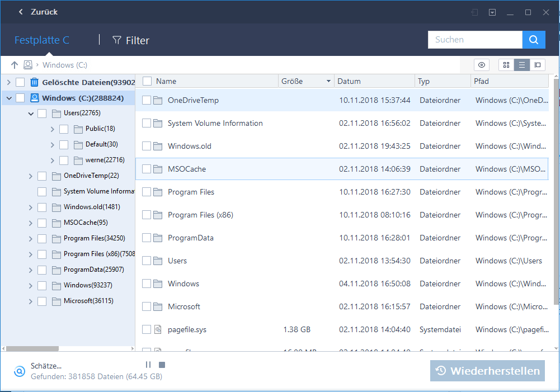Image resolution: width=560 pixels, height=392 pixels.
Task: Click into the Suchen search field
Action: click(474, 40)
